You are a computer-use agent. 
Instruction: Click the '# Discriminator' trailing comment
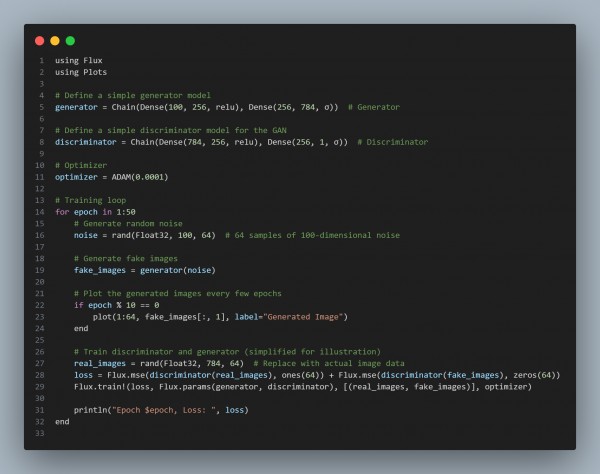coord(393,142)
